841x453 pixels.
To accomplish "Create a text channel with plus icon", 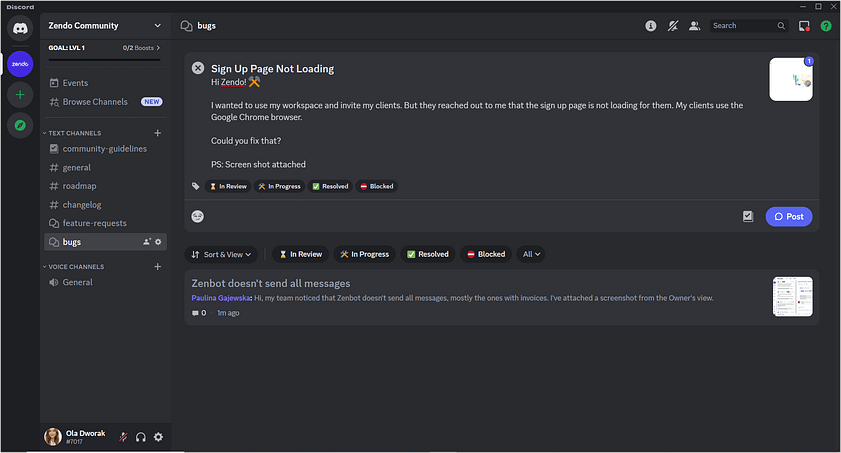I will click(158, 133).
